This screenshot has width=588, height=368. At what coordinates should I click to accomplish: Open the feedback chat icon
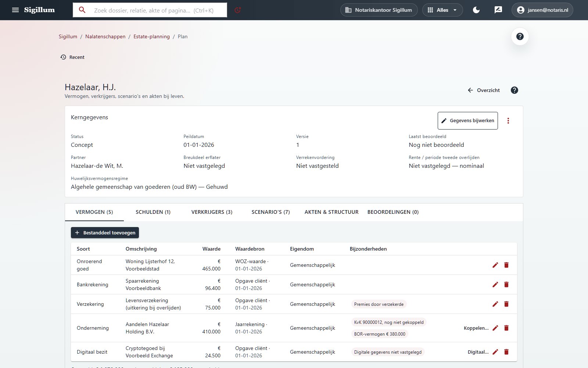498,10
